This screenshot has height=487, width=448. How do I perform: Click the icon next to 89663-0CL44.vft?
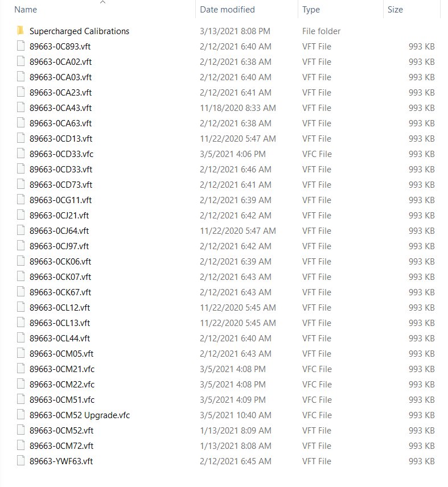point(21,338)
